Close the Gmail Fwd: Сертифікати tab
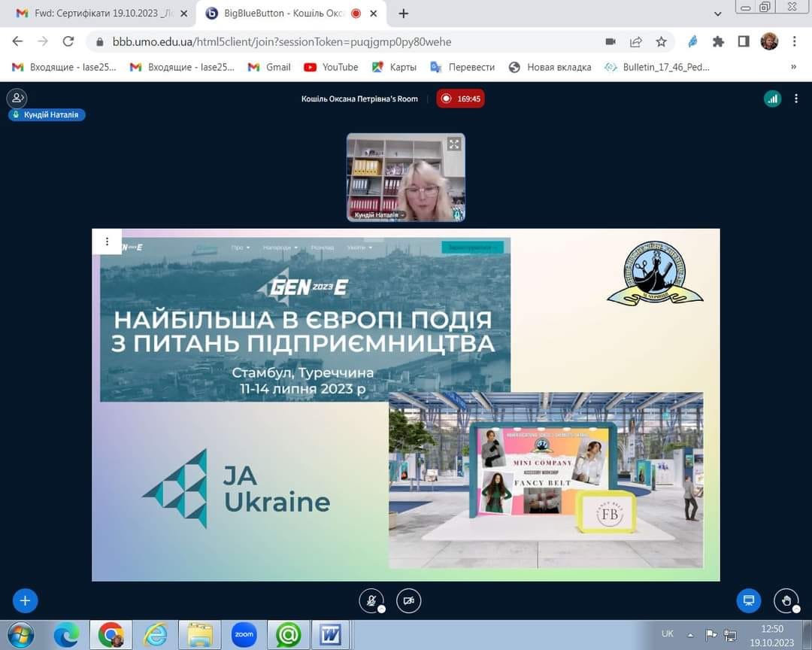 pyautogui.click(x=183, y=14)
